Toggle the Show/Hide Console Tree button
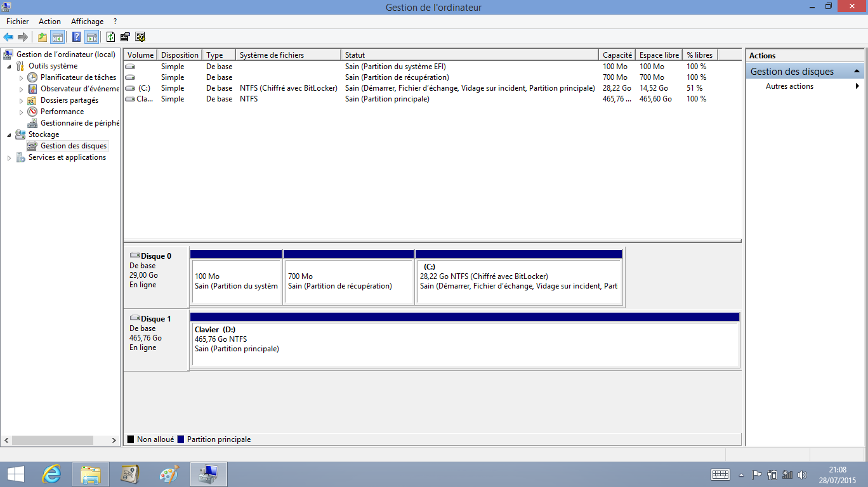Image resolution: width=868 pixels, height=487 pixels. 58,37
